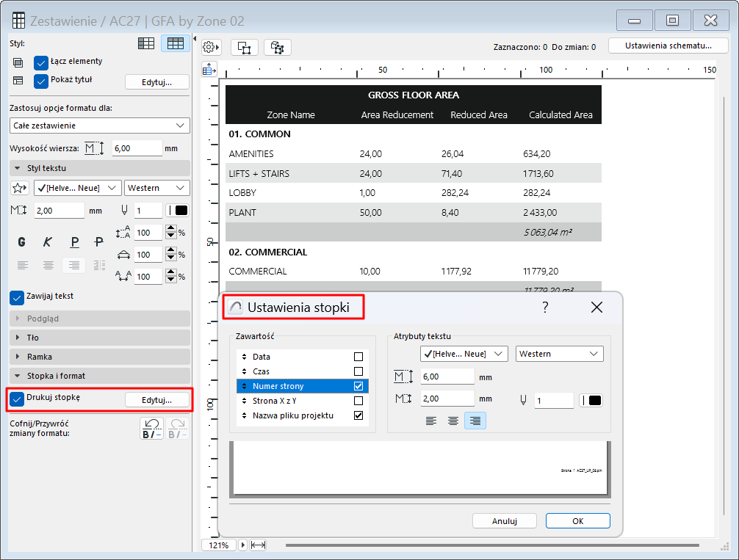The height and width of the screenshot is (560, 739).
Task: Click pen color swatch in footer dialog
Action: pos(591,401)
